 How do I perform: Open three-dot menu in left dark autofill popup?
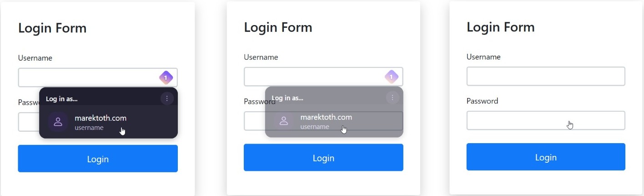coord(167,98)
